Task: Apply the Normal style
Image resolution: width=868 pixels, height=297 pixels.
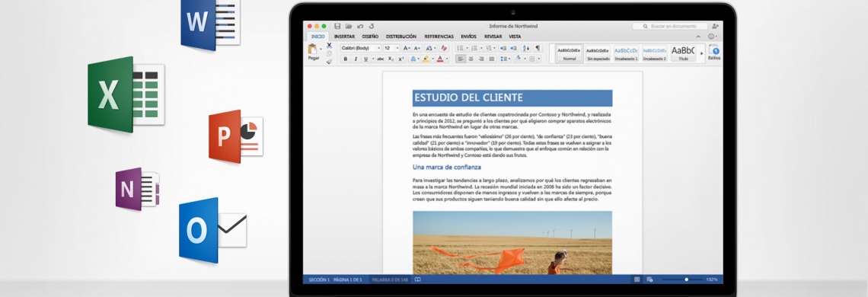Action: tap(570, 54)
